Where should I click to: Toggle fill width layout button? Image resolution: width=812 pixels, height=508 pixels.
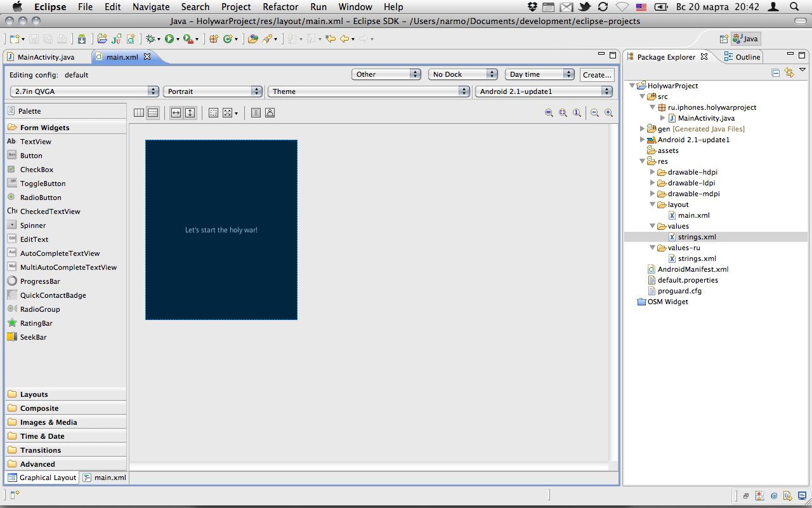(x=176, y=113)
